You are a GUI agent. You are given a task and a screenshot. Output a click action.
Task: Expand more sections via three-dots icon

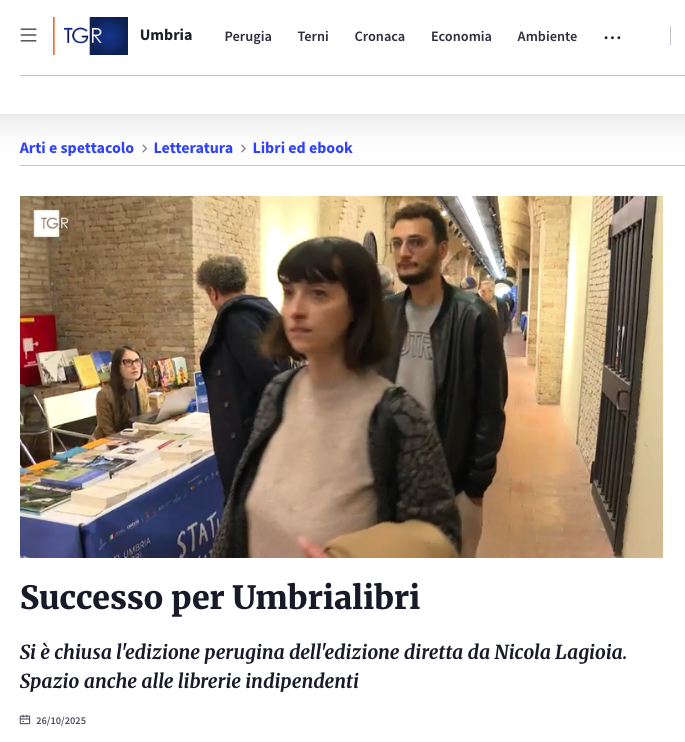[x=612, y=37]
